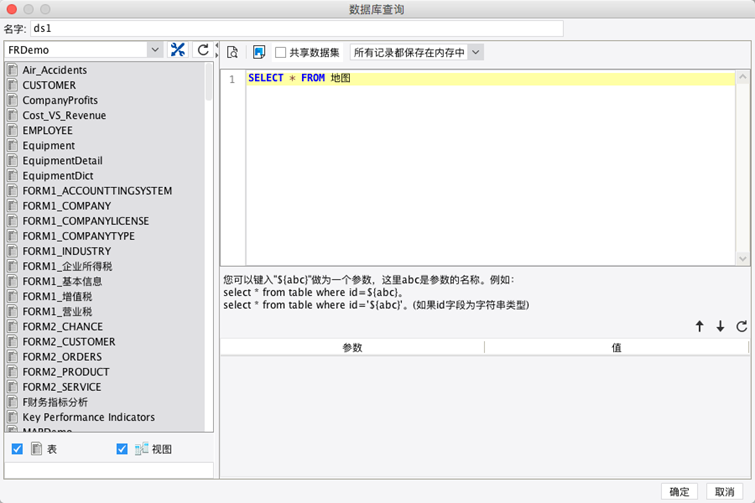Cancel with the 取消 button
This screenshot has width=755, height=503.
[724, 491]
